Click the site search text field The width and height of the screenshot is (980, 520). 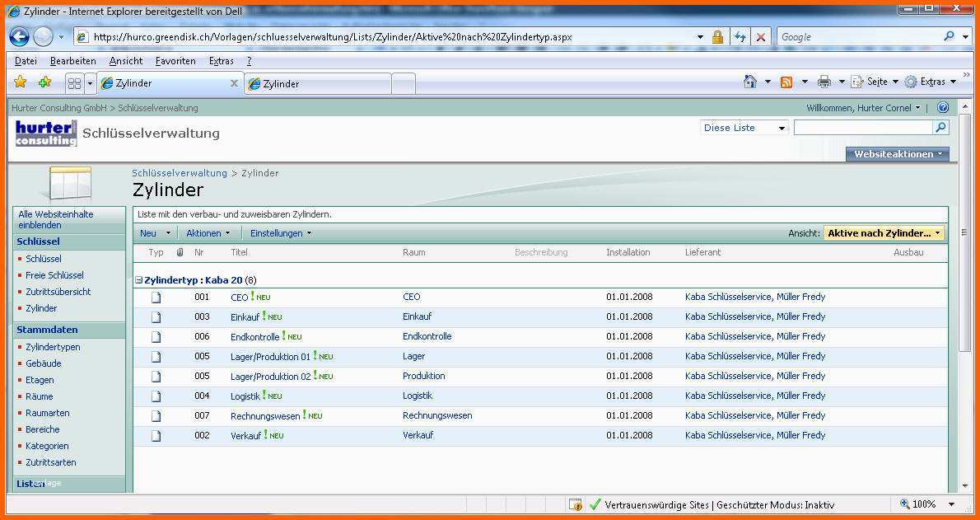862,128
